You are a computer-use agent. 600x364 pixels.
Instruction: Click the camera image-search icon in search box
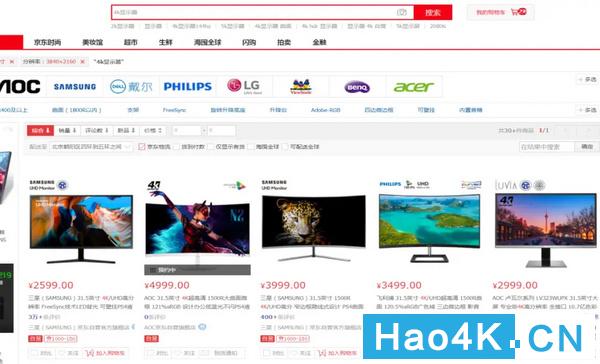pos(401,12)
